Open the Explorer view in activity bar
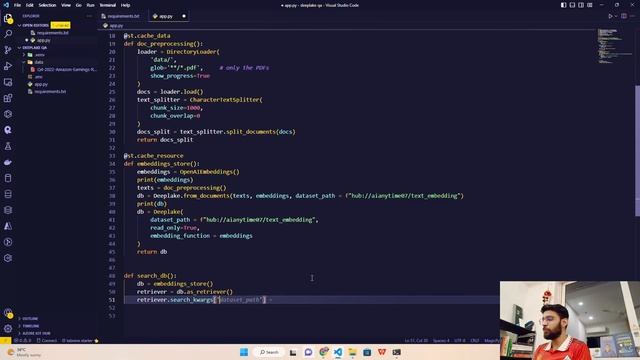 [x=8, y=18]
